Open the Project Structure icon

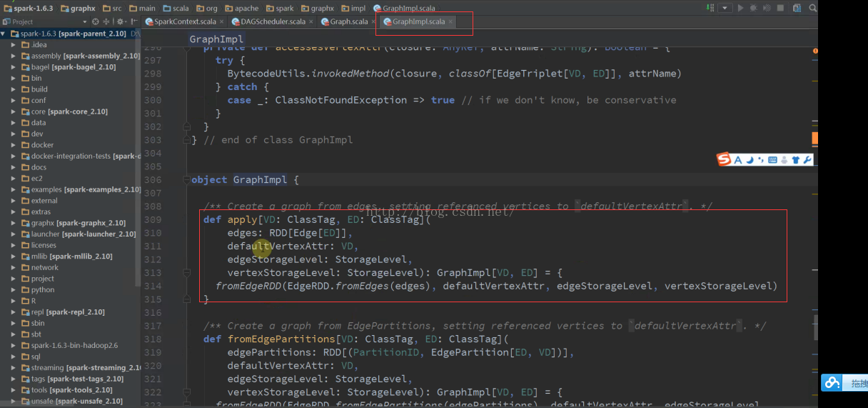pyautogui.click(x=796, y=8)
